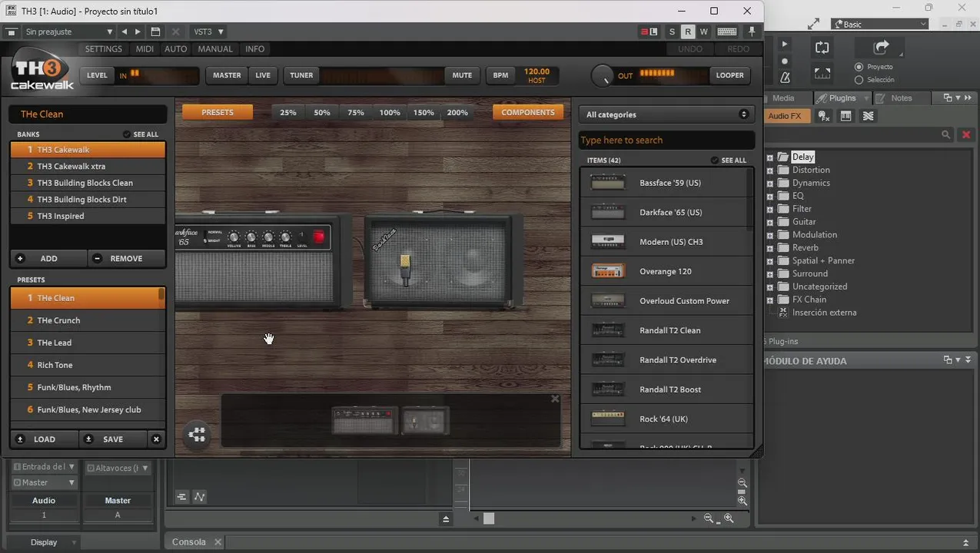Toggle SEE ALL in banks list
The width and height of the screenshot is (980, 553).
point(141,134)
